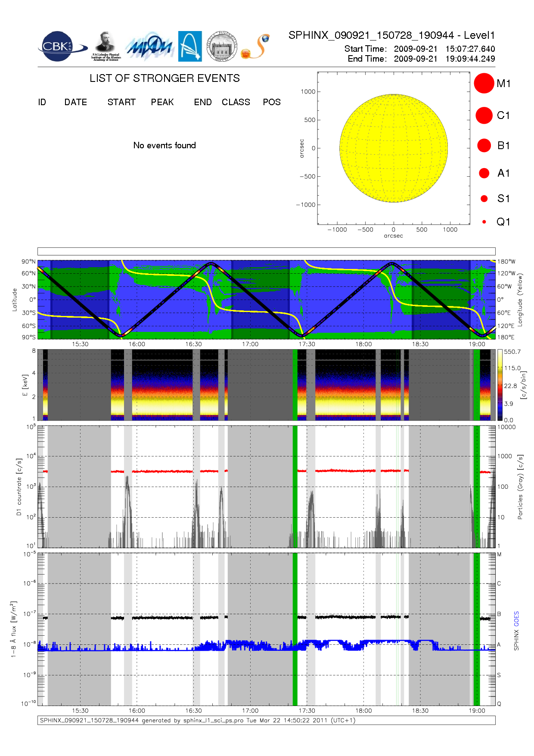Click the DATE column header
The image size is (534, 756).
pyautogui.click(x=76, y=102)
